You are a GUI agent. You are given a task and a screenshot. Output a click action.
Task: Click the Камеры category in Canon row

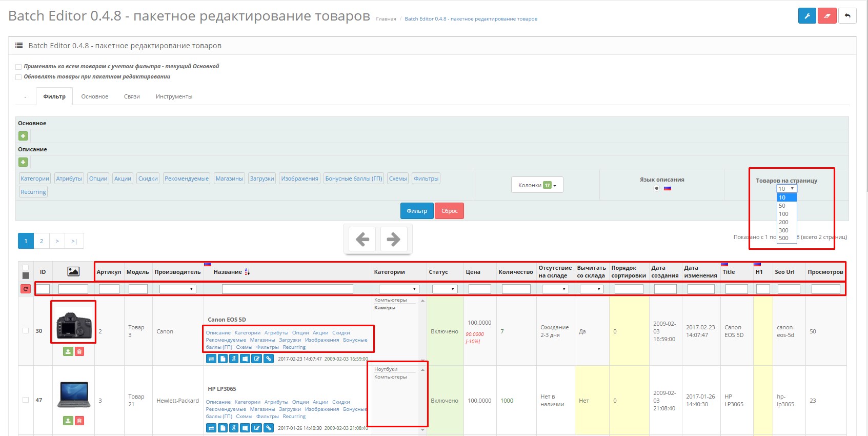tap(385, 308)
